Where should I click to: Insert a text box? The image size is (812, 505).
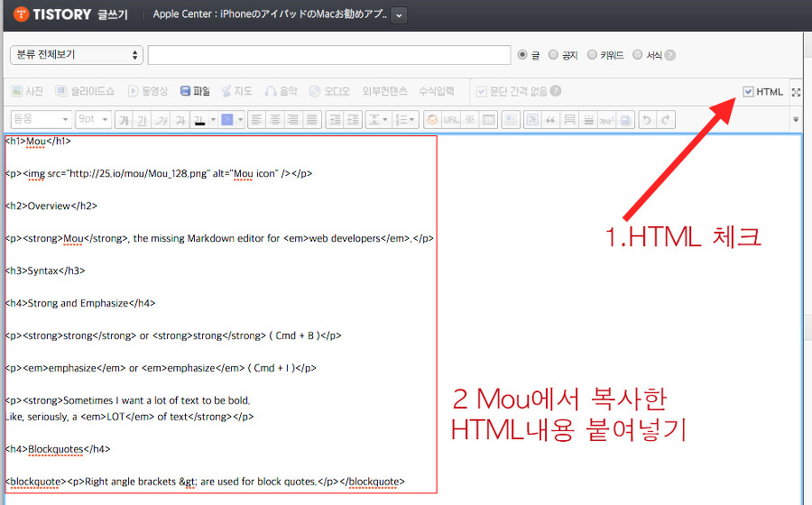coord(531,120)
